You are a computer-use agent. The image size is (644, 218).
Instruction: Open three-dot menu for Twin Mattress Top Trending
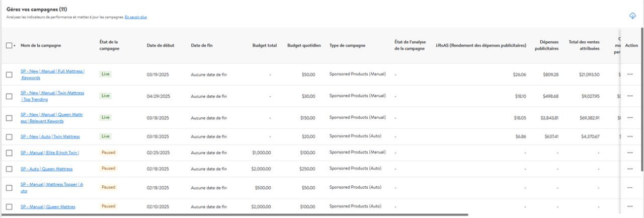click(x=630, y=96)
